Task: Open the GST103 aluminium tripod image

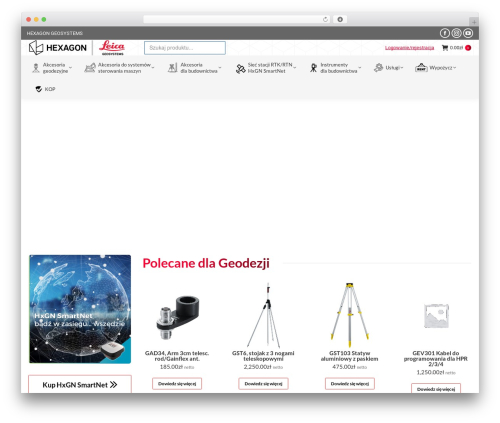Action: 350,315
